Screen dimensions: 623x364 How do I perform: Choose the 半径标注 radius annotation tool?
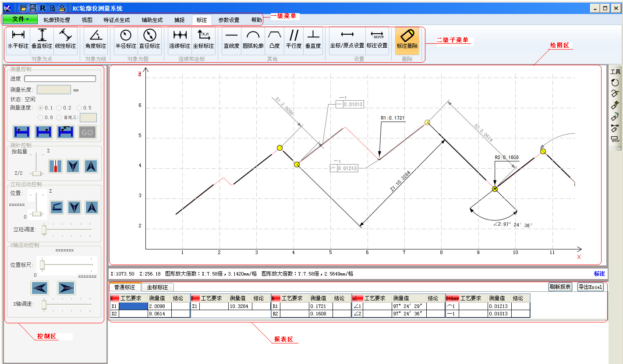[x=126, y=39]
